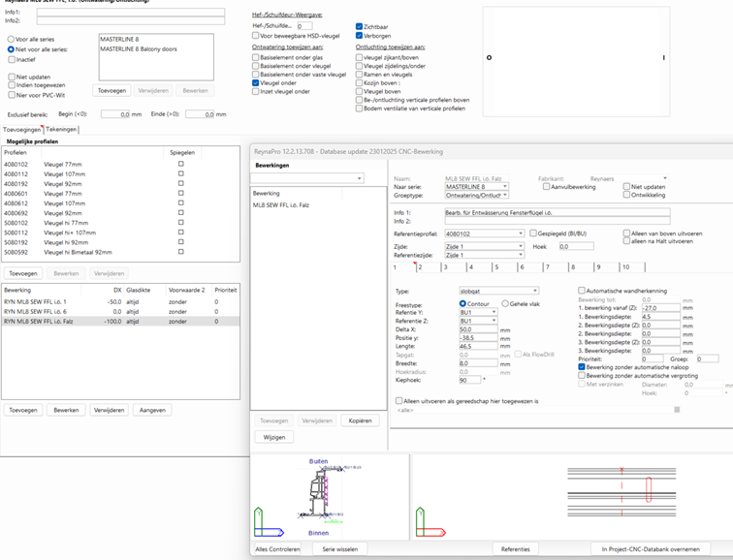The height and width of the screenshot is (560, 733).
Task: Click the red slot shape in preview
Action: tap(649, 489)
